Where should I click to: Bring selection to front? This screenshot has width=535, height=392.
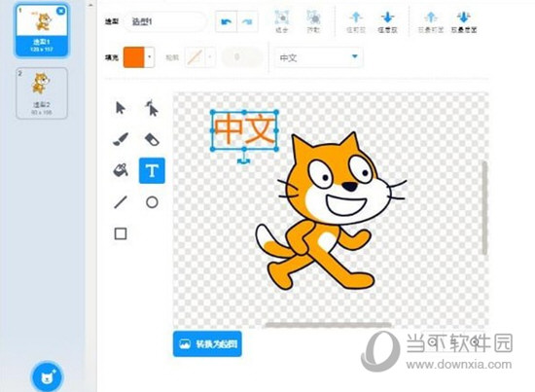point(431,21)
